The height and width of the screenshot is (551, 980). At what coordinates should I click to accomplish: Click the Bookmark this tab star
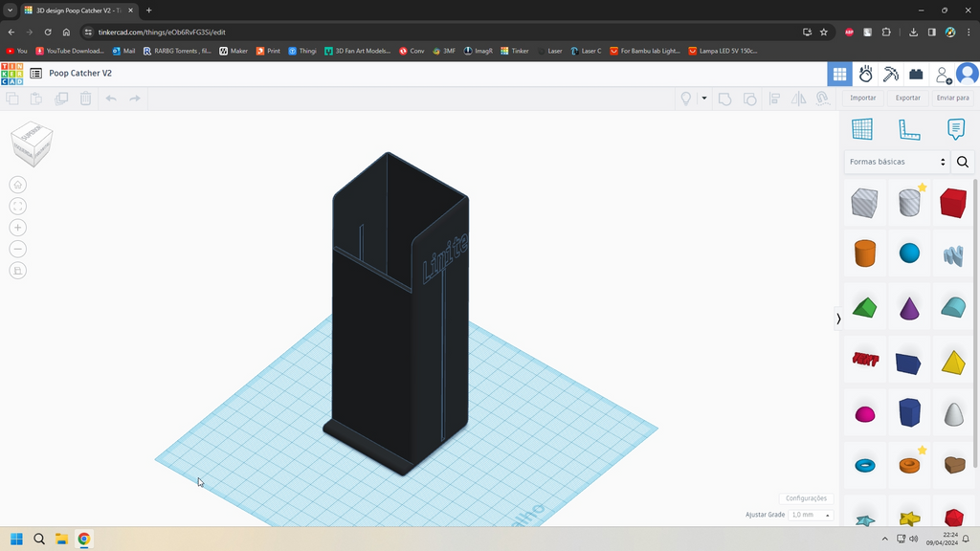pos(824,32)
